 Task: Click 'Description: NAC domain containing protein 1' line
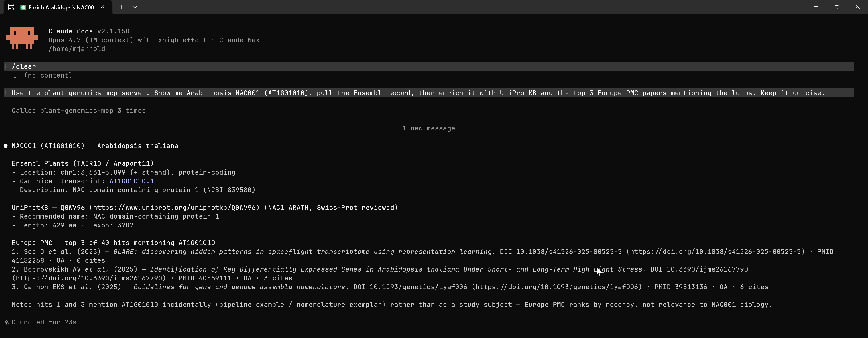pos(133,190)
